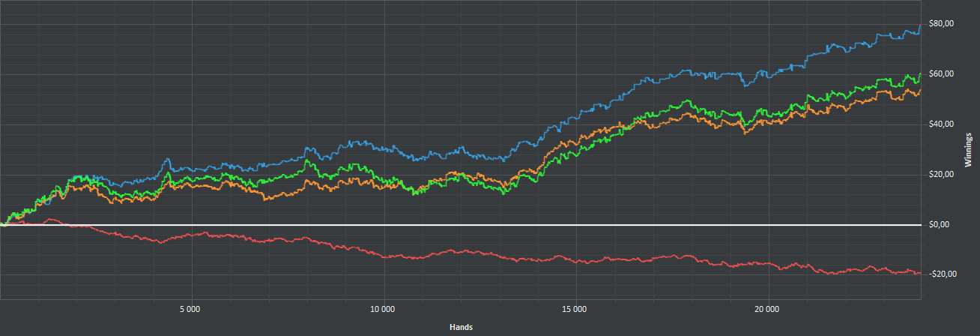Click the $80,00 y-axis label
The image size is (980, 336).
tap(940, 24)
